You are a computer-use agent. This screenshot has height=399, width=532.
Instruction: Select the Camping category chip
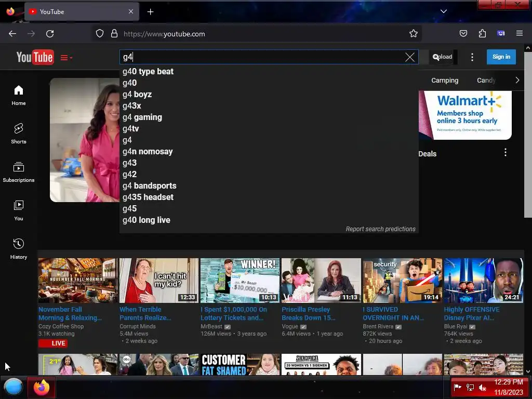445,81
